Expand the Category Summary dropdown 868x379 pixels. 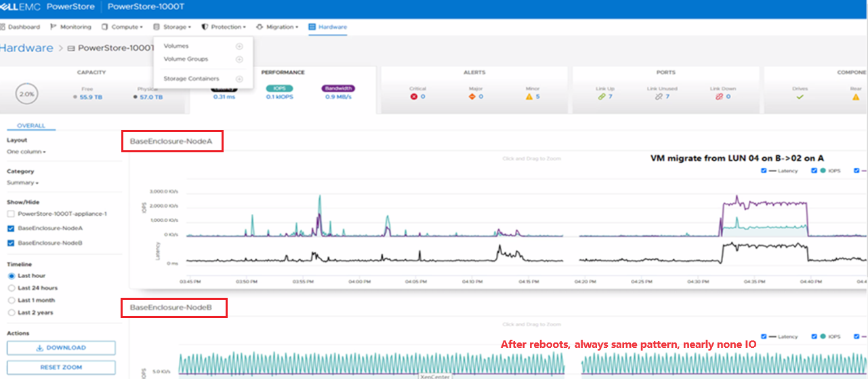coord(23,183)
